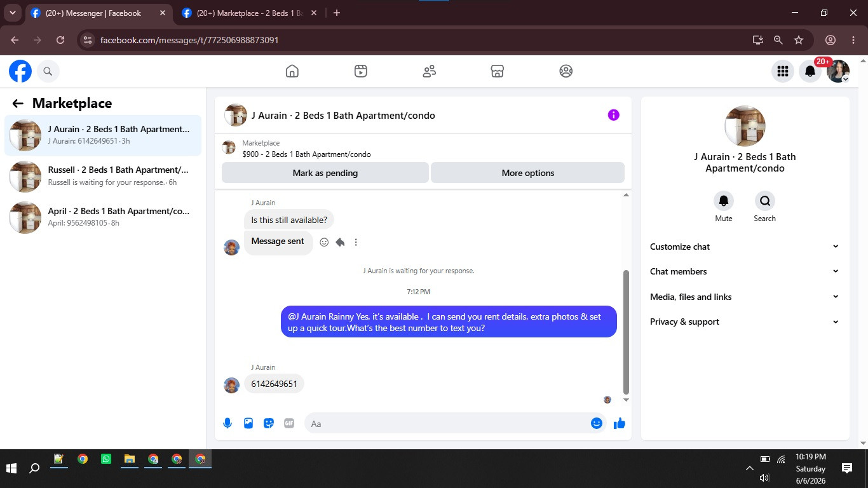Open Chrome's three-dot menu
Viewport: 868px width, 488px height.
[853, 40]
